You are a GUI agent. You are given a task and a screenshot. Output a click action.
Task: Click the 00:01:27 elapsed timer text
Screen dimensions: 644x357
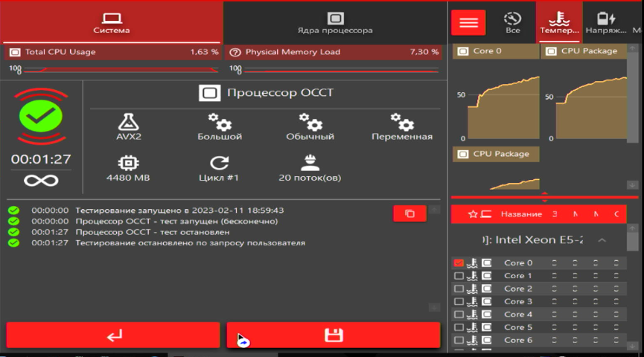click(41, 159)
